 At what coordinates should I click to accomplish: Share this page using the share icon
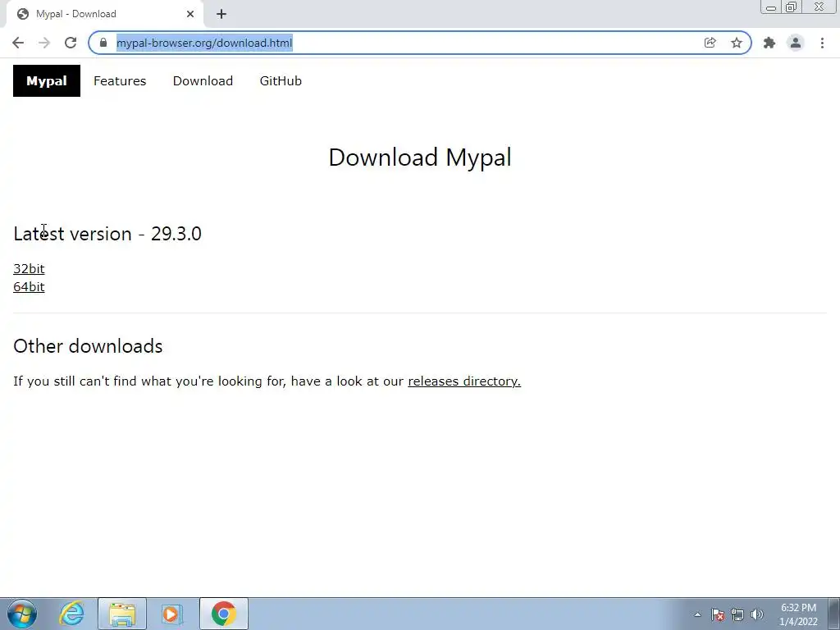pos(710,43)
